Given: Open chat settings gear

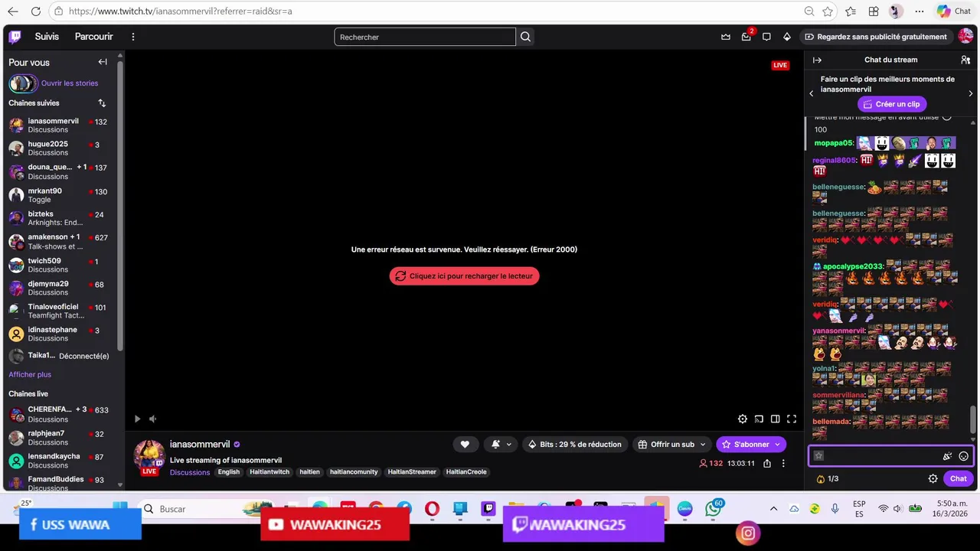Looking at the screenshot, I should (x=933, y=478).
